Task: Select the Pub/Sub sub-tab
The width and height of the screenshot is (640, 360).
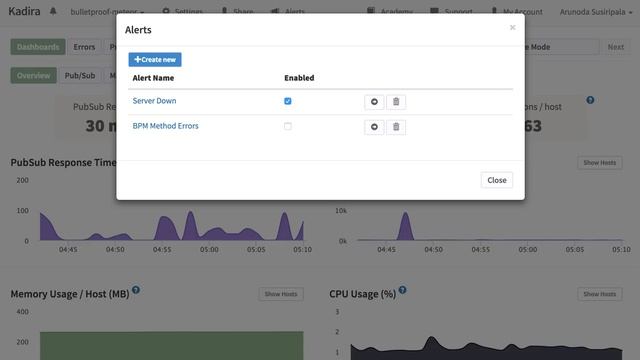Action: point(80,76)
